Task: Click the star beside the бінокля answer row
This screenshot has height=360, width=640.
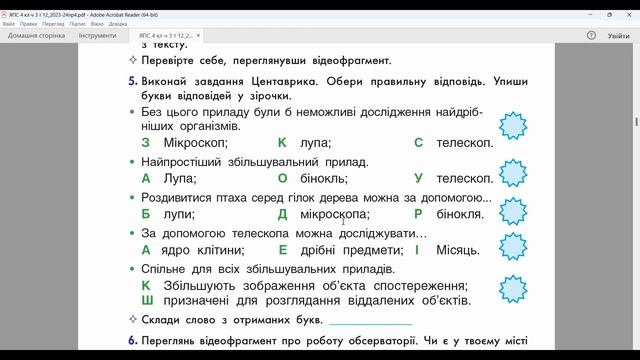Action: click(x=513, y=211)
